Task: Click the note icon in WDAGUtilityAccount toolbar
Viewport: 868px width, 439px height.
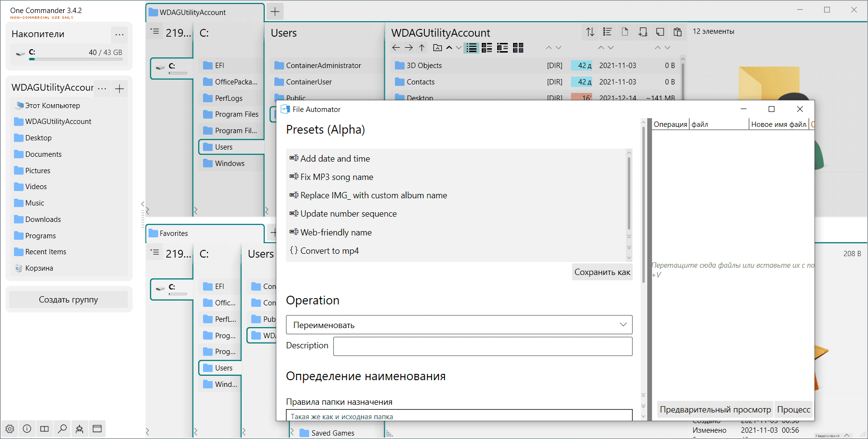Action: [660, 32]
